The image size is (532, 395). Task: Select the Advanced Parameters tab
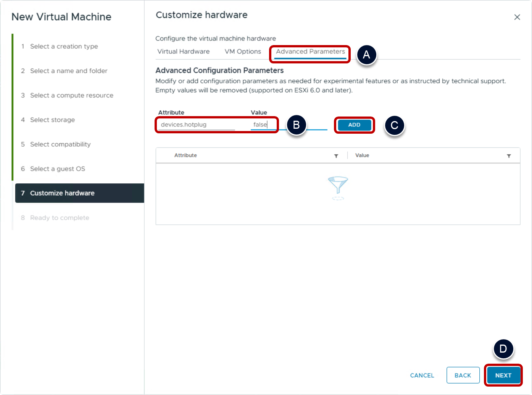[310, 52]
